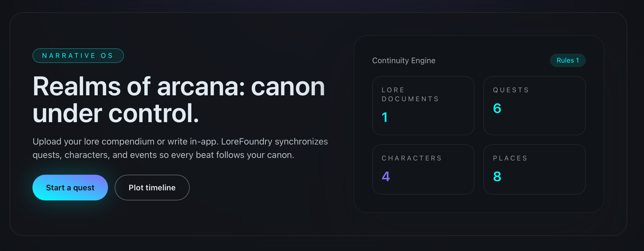Select the Rules 1 badge
The width and height of the screenshot is (644, 251).
point(568,60)
